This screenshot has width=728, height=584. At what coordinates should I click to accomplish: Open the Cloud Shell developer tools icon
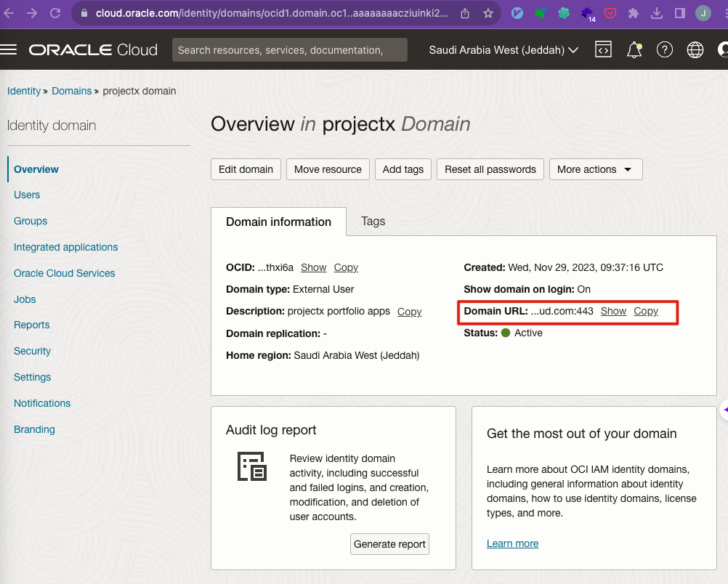pyautogui.click(x=603, y=50)
